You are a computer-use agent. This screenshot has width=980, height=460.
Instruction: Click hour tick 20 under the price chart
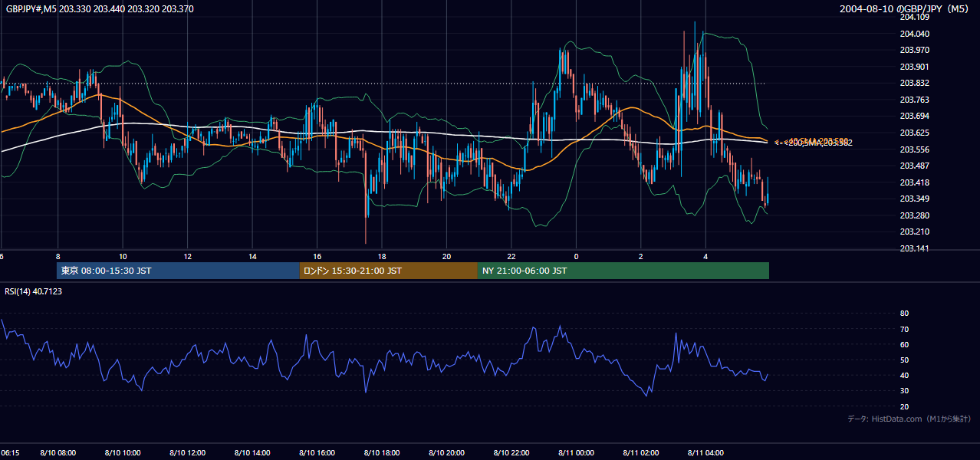pos(447,256)
